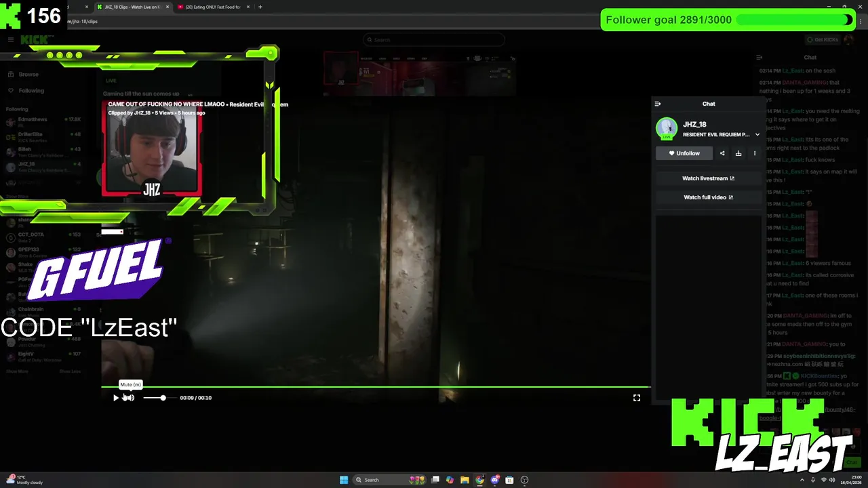Share the clip via the share icon
The width and height of the screenshot is (868, 488).
pyautogui.click(x=722, y=153)
